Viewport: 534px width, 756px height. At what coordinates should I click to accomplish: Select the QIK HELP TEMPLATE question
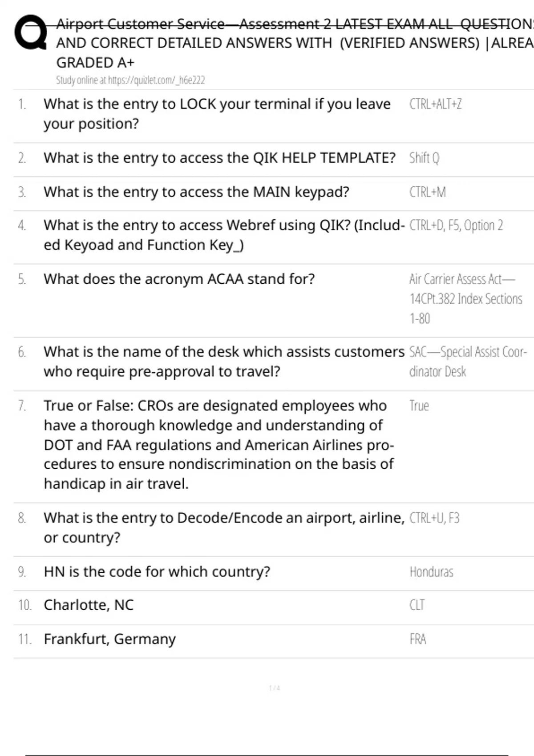pos(219,158)
